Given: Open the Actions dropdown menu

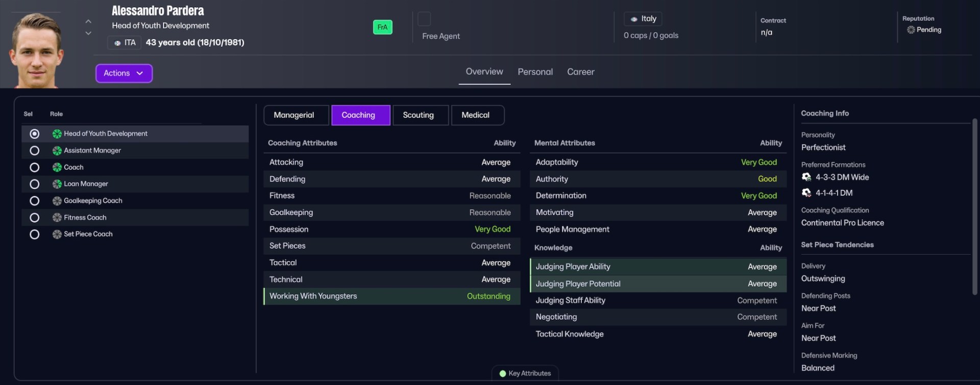Looking at the screenshot, I should (124, 73).
